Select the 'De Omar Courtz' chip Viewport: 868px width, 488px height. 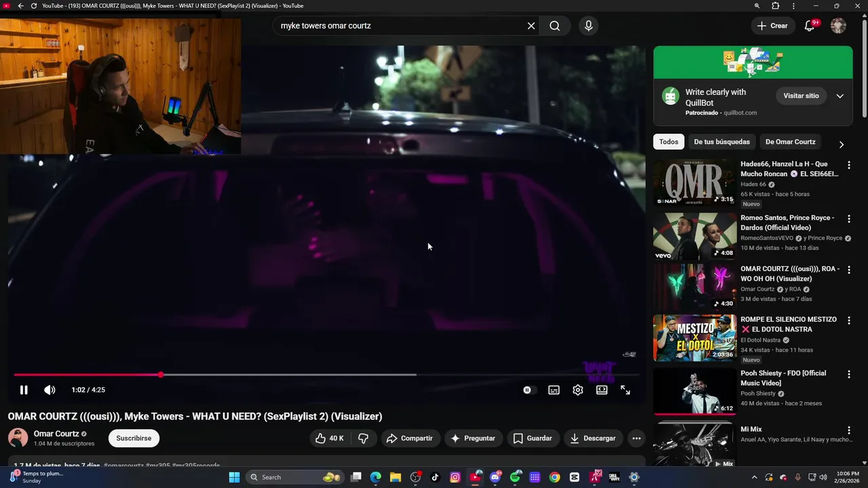tap(790, 142)
